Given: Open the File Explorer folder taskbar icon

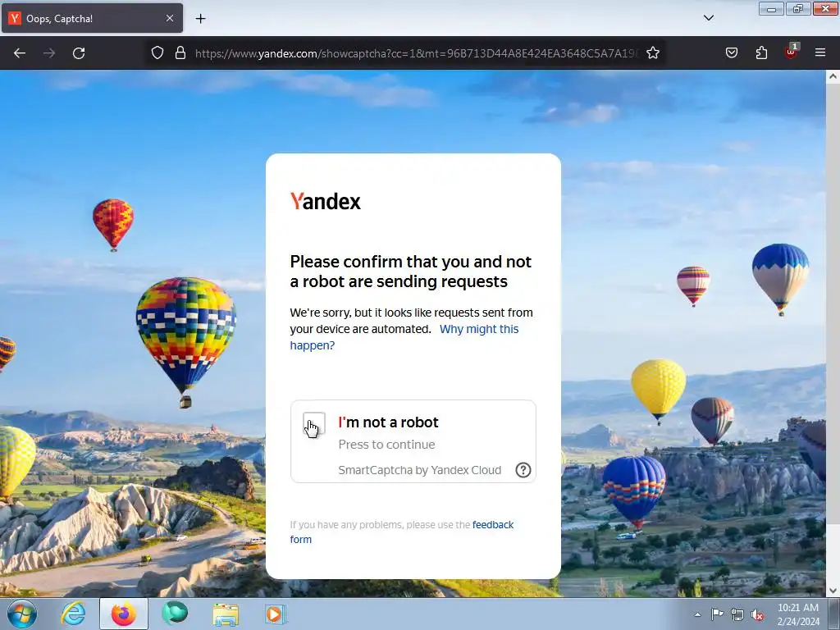Looking at the screenshot, I should [x=226, y=614].
